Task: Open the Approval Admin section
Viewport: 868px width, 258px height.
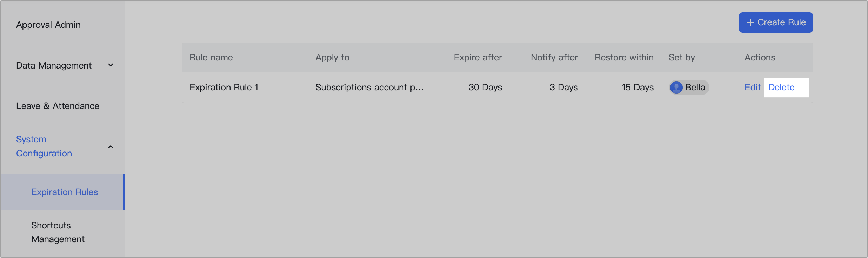Action: [x=48, y=25]
